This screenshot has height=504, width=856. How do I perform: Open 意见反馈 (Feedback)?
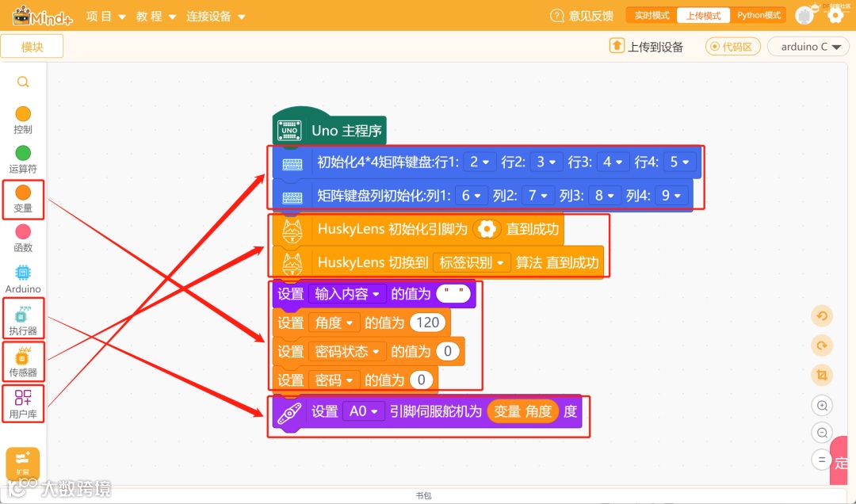[x=582, y=16]
